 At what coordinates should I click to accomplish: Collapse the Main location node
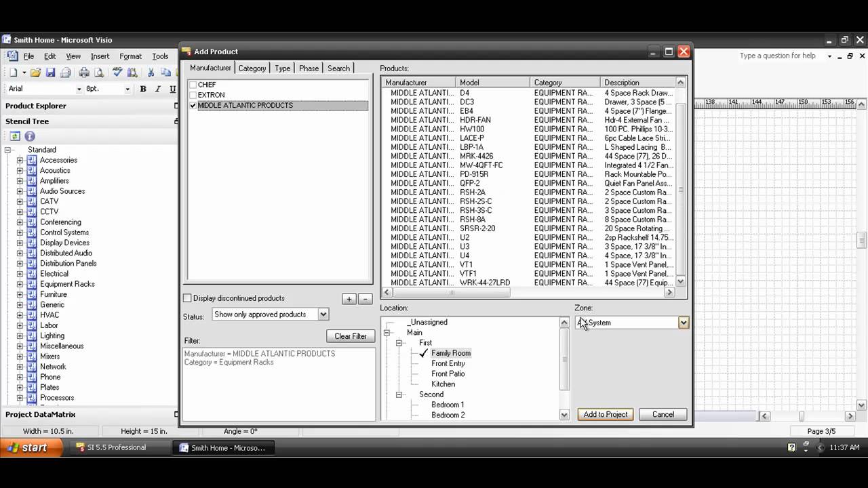387,333
